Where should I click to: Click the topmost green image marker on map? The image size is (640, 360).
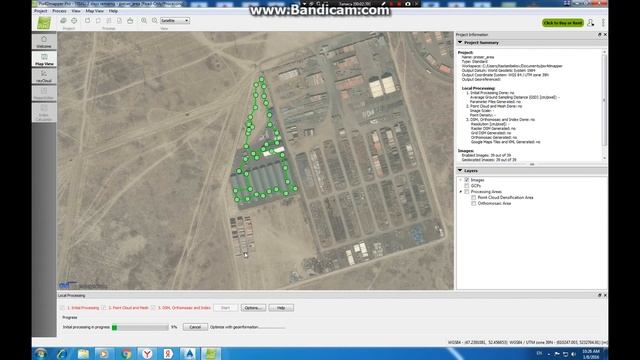262,79
